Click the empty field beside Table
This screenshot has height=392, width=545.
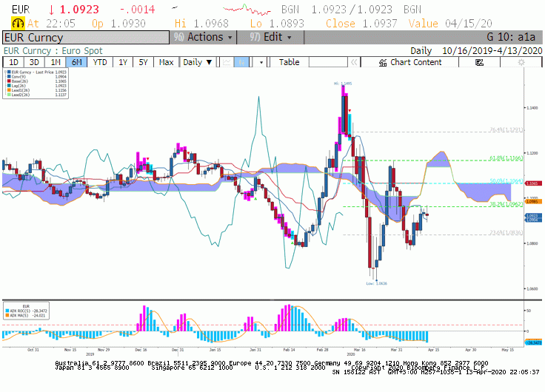(x=328, y=62)
